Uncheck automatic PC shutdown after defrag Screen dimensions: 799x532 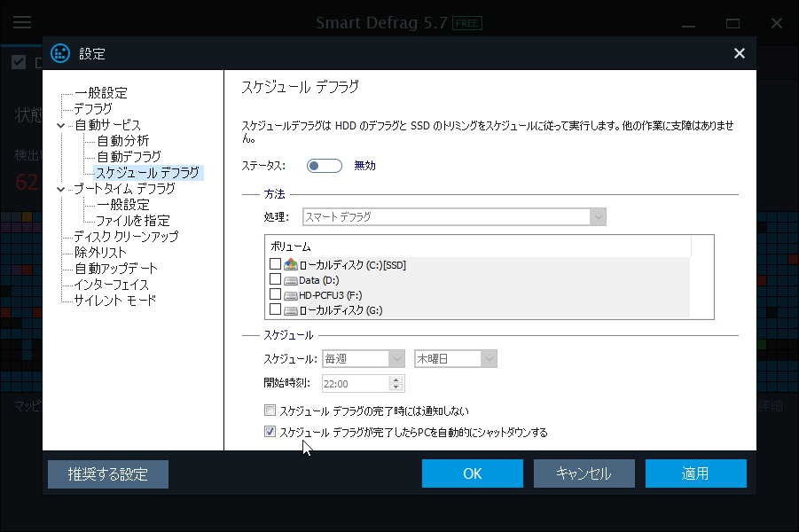coord(270,432)
